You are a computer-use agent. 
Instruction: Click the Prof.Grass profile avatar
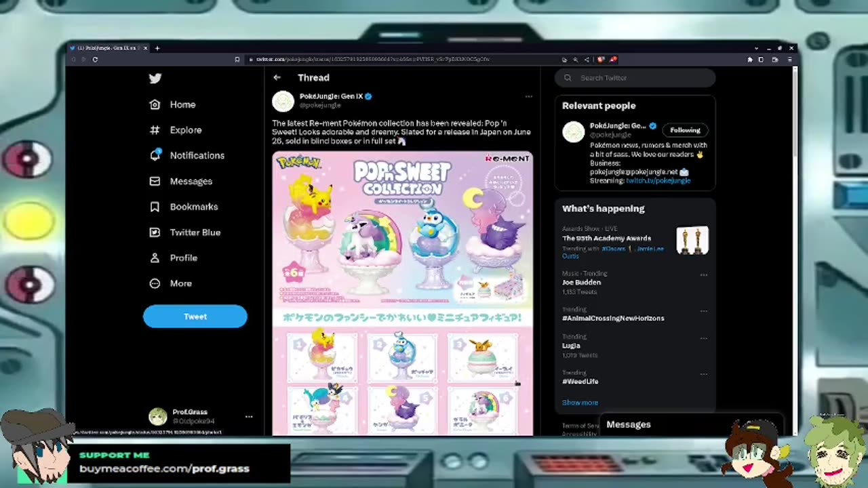tap(158, 417)
